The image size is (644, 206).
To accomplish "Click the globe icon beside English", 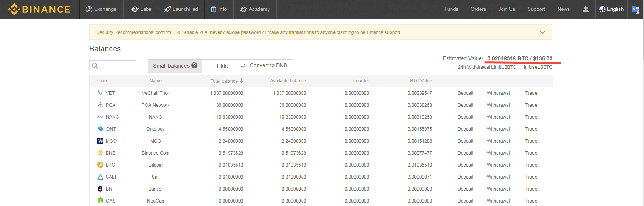I will pos(602,9).
